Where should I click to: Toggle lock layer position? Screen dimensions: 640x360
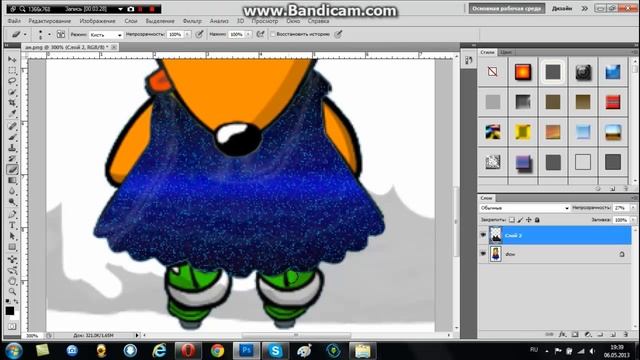tap(529, 220)
